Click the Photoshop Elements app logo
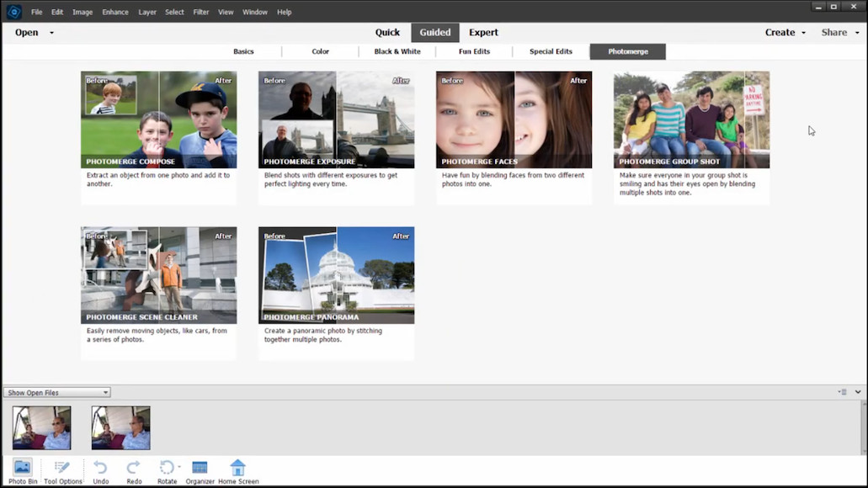 (x=13, y=12)
